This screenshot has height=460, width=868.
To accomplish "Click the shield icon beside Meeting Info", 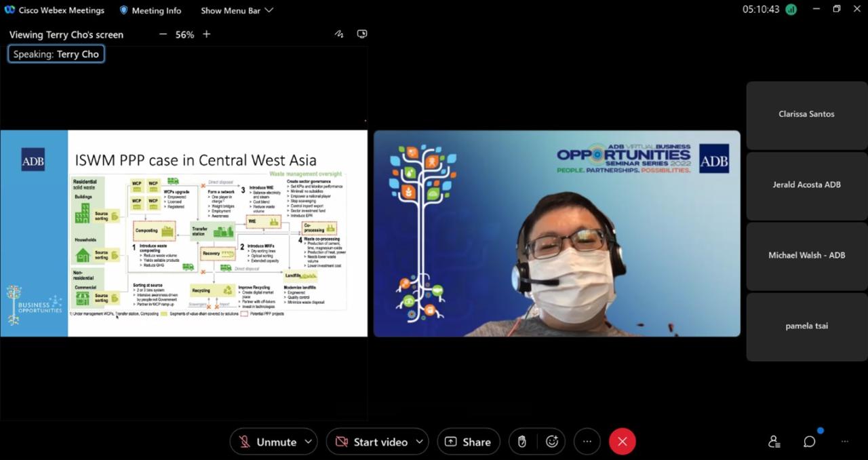I will pos(123,10).
